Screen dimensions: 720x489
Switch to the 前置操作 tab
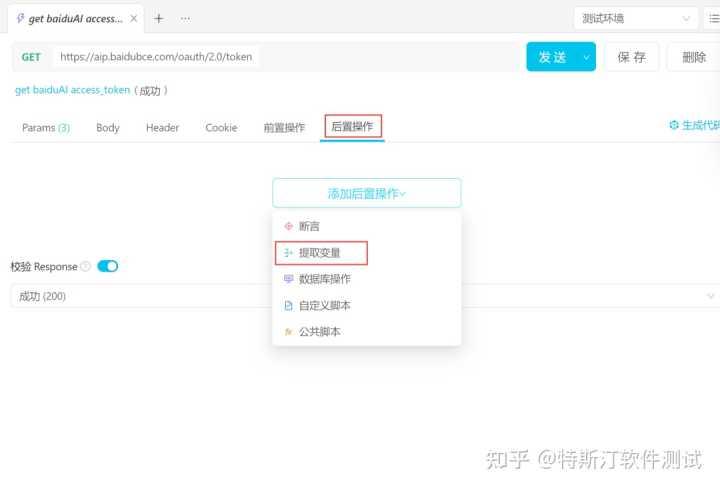[284, 128]
